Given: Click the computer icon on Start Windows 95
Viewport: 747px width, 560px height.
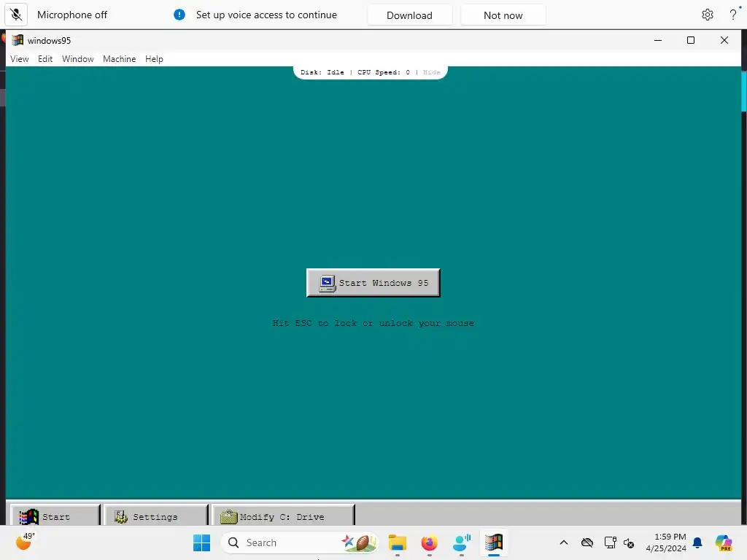Looking at the screenshot, I should point(327,284).
